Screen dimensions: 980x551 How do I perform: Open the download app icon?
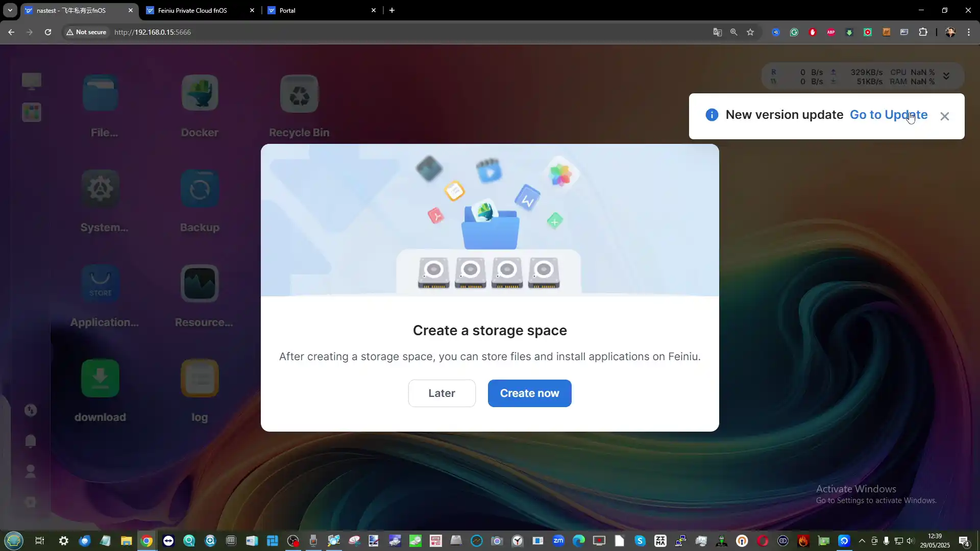tap(101, 378)
